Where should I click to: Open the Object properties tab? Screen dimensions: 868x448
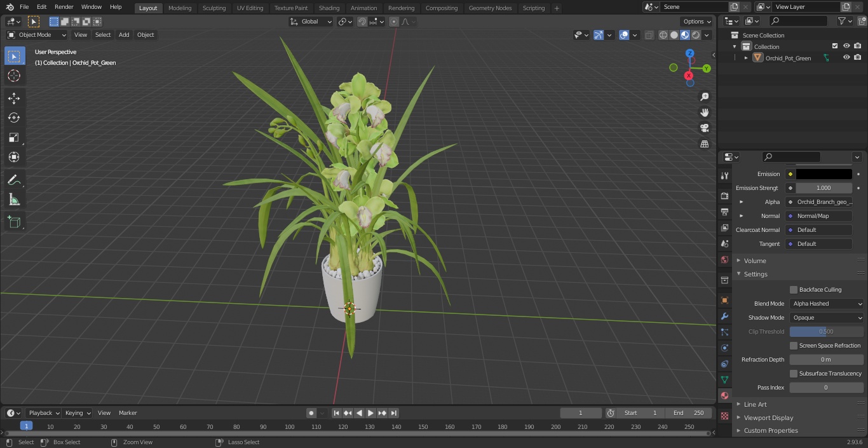(724, 300)
